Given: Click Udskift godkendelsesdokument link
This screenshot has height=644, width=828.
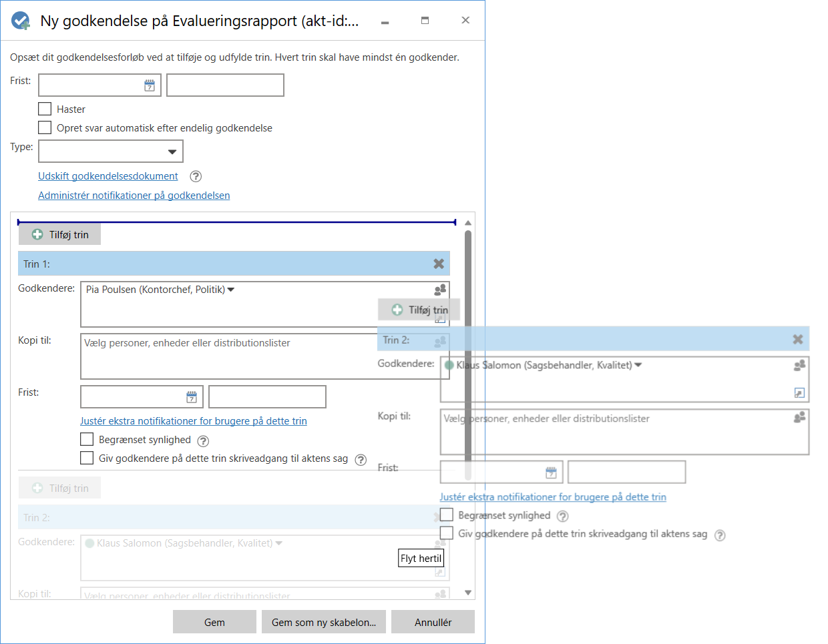Looking at the screenshot, I should [108, 176].
